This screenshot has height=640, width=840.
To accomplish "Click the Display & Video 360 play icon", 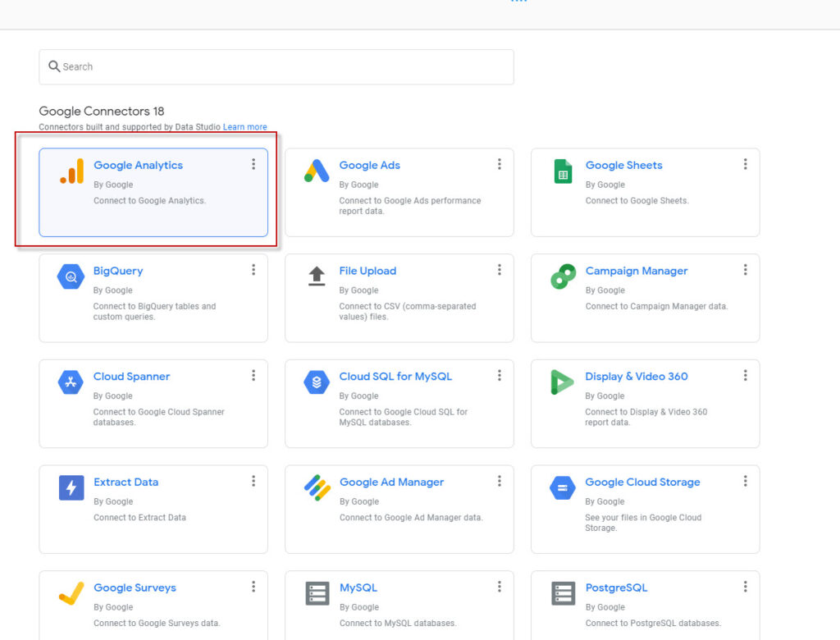I will [x=562, y=382].
